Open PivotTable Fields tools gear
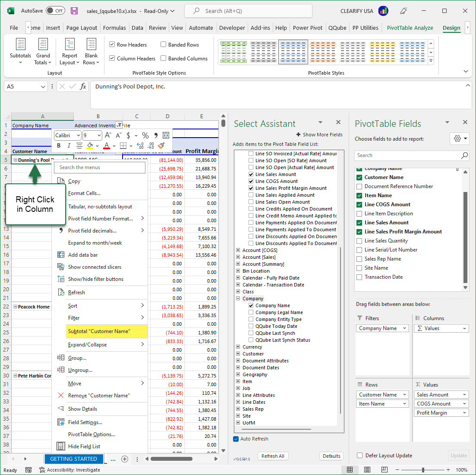This screenshot has width=476, height=475. click(x=460, y=138)
